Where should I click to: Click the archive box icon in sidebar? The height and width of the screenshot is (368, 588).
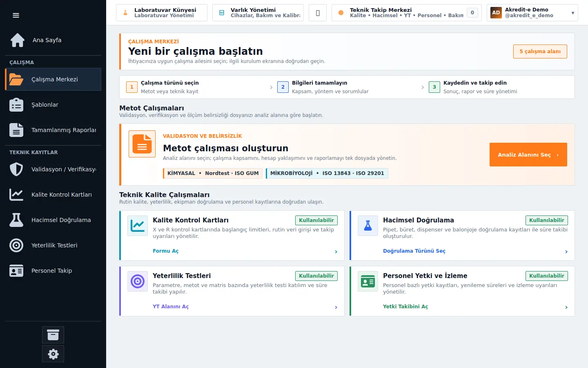pyautogui.click(x=53, y=335)
